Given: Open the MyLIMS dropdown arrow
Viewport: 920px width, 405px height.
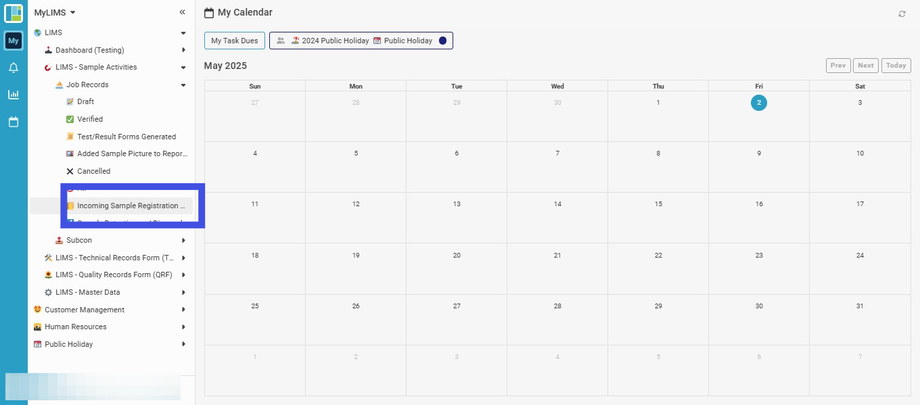Looking at the screenshot, I should click(x=72, y=12).
